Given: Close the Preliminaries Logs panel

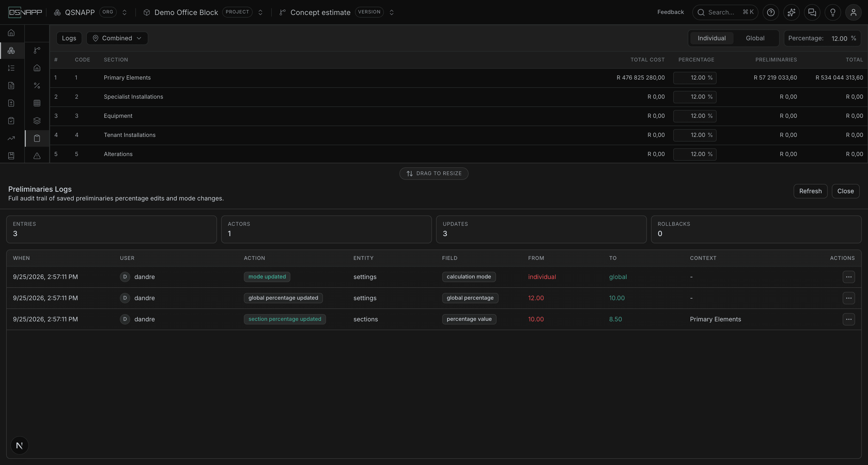Looking at the screenshot, I should (846, 191).
